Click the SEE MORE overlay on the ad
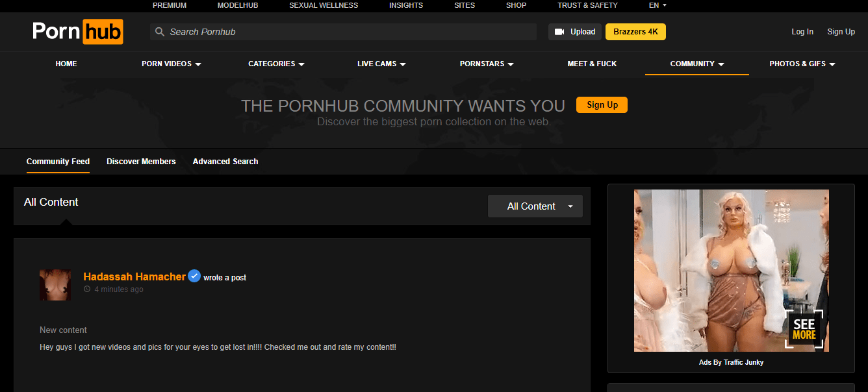 point(804,329)
